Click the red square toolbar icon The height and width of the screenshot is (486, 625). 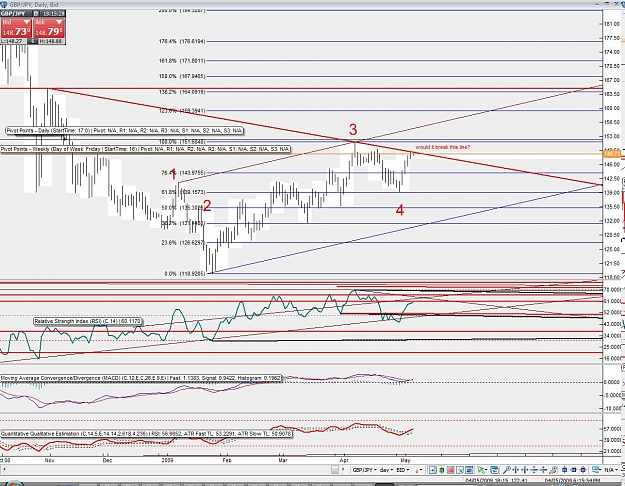point(450,470)
